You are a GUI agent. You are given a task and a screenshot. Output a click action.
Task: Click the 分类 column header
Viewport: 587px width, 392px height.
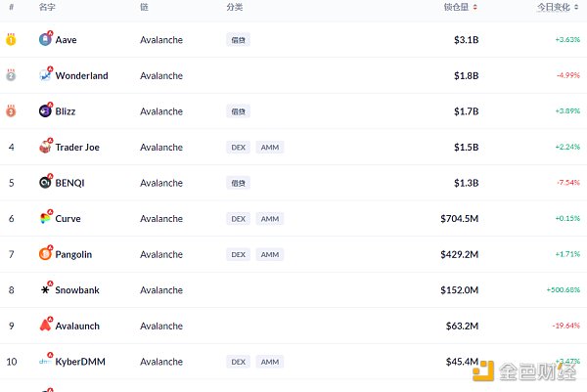pos(235,7)
